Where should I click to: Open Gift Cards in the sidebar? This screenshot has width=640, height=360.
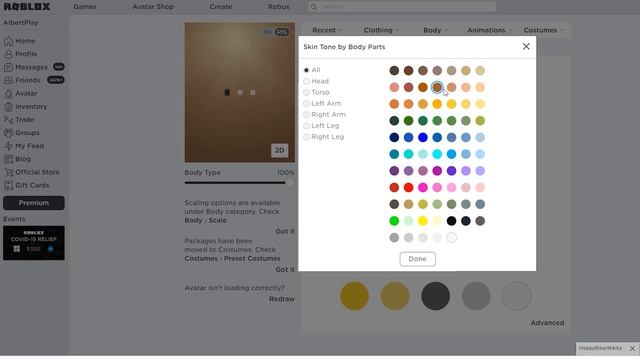coord(27,185)
